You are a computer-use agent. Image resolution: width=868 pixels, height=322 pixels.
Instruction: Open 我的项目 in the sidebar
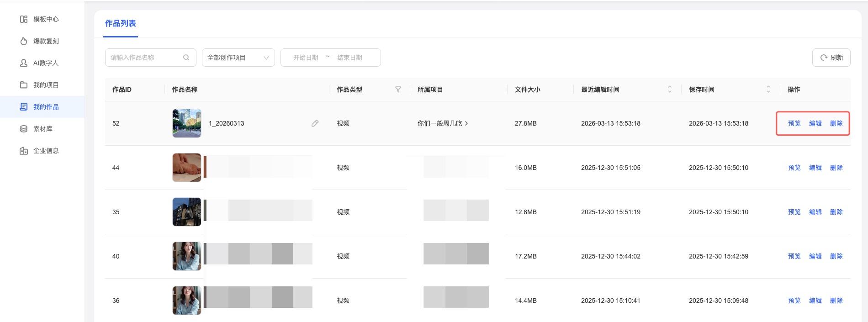tap(46, 85)
